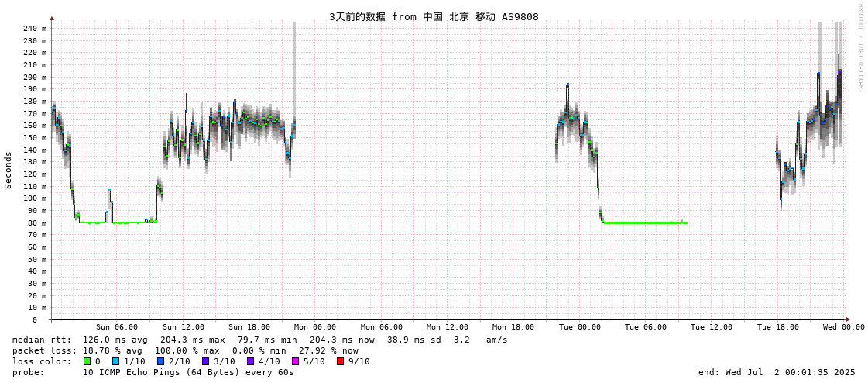Click the '27.92 % now' packet loss value
The height and width of the screenshot is (383, 868).
(329, 350)
